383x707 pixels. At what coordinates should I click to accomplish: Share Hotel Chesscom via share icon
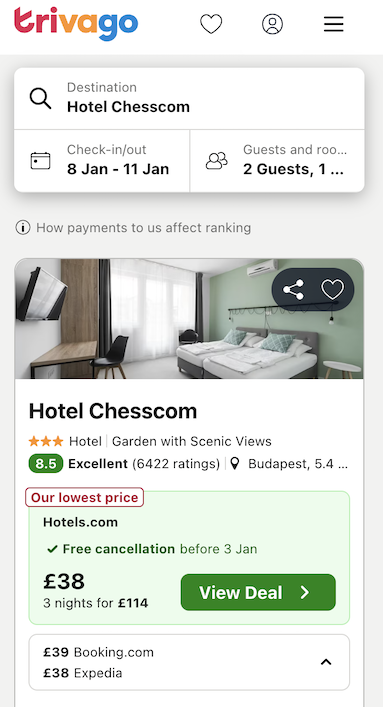tap(293, 289)
